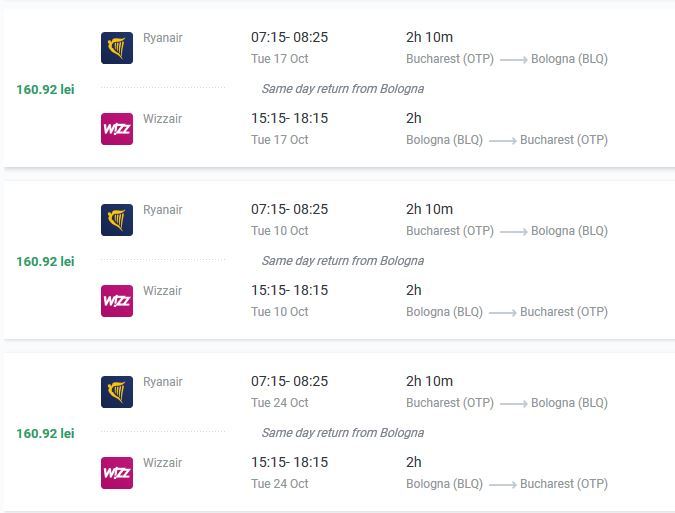The width and height of the screenshot is (675, 513).
Task: Select the 160.92 lei price for 17 Oct
Action: tap(45, 90)
